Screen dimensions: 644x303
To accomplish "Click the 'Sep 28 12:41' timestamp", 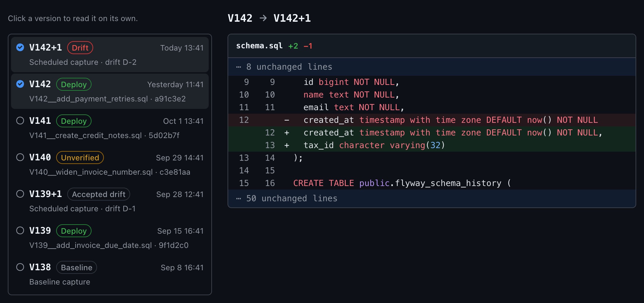I will pyautogui.click(x=180, y=194).
